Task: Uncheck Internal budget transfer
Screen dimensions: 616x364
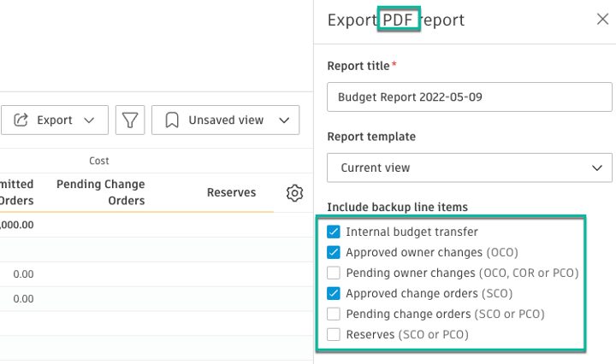Action: pos(334,232)
